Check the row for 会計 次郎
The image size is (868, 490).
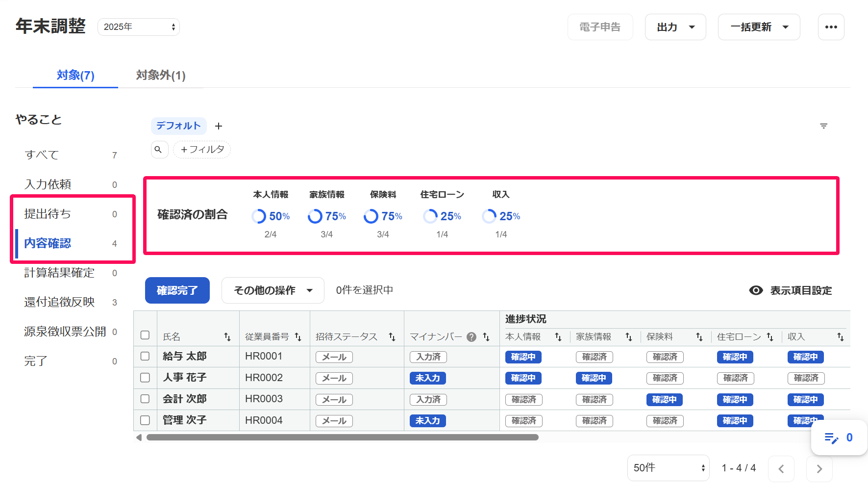coord(145,399)
